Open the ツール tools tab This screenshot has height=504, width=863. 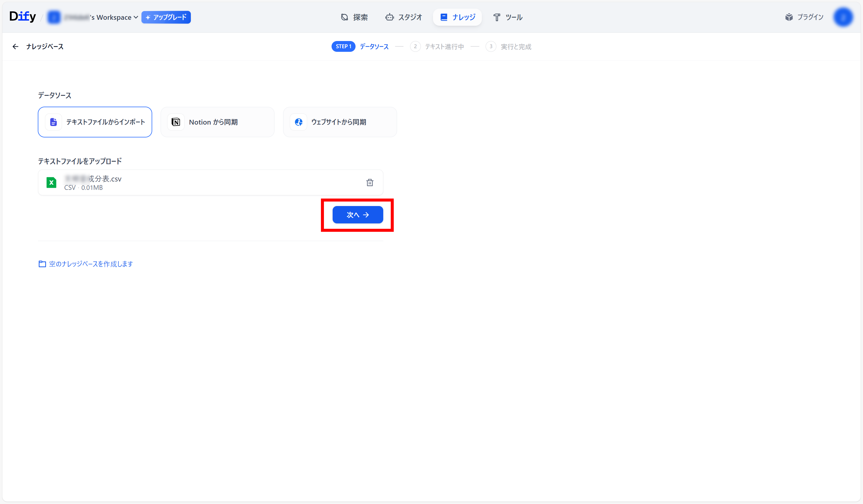pos(508,17)
